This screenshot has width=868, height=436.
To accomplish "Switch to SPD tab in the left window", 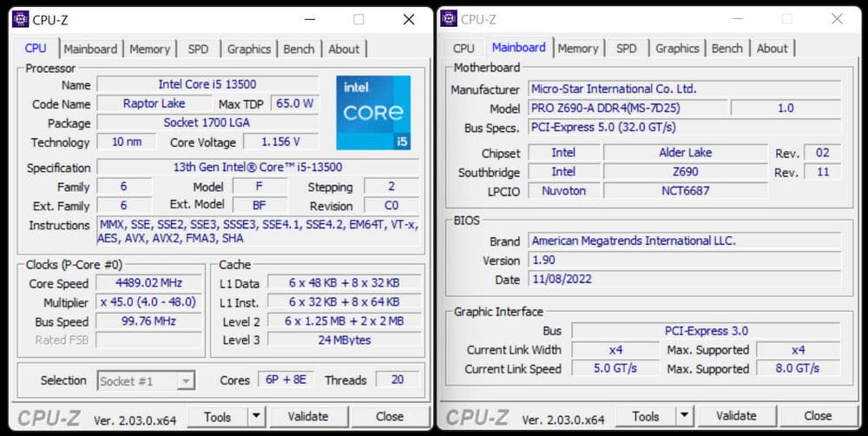I will (198, 49).
